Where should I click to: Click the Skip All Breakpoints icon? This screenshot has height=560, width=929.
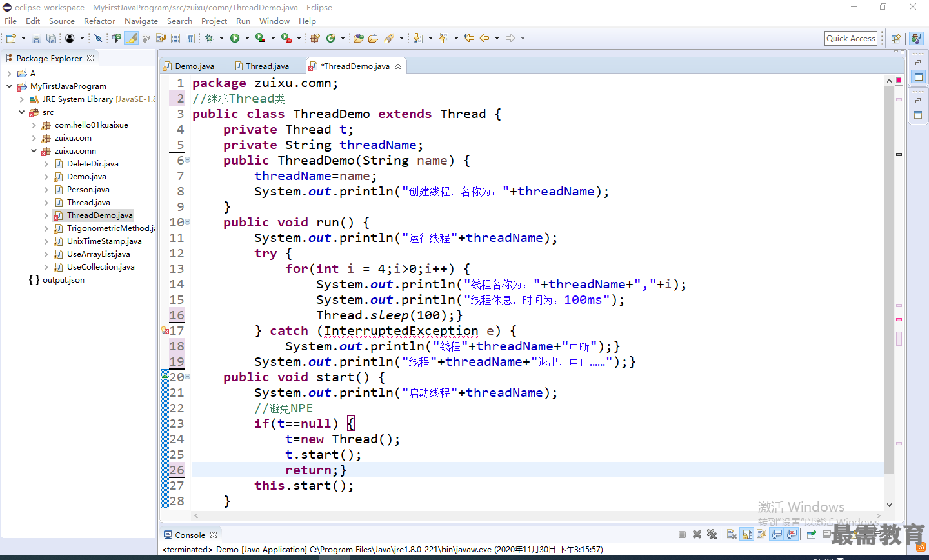coord(98,38)
